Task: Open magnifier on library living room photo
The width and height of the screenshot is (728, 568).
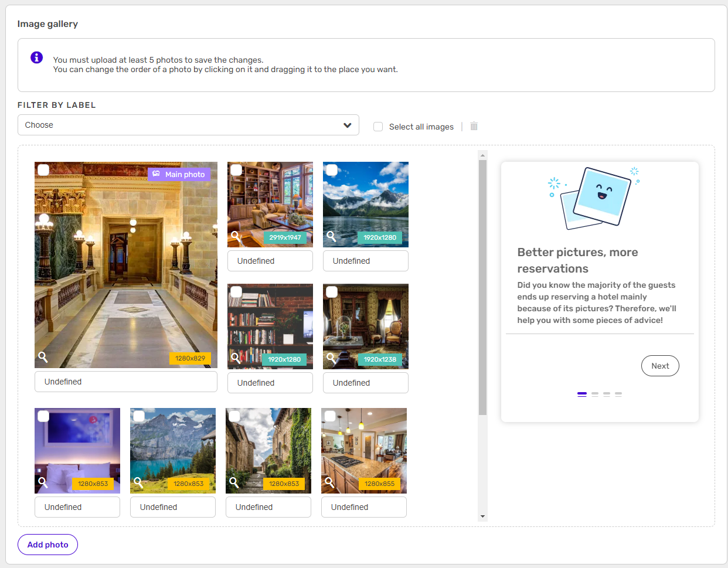Action: [236, 236]
